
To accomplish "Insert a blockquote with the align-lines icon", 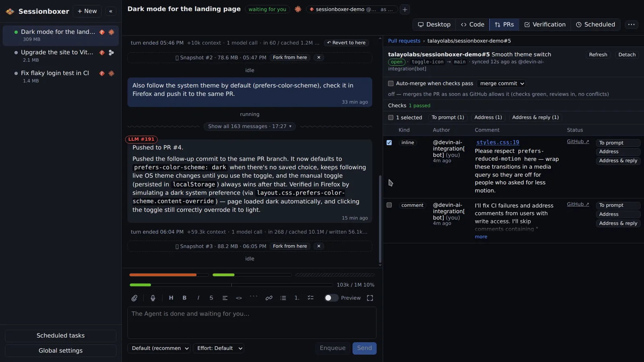I will 225,298.
